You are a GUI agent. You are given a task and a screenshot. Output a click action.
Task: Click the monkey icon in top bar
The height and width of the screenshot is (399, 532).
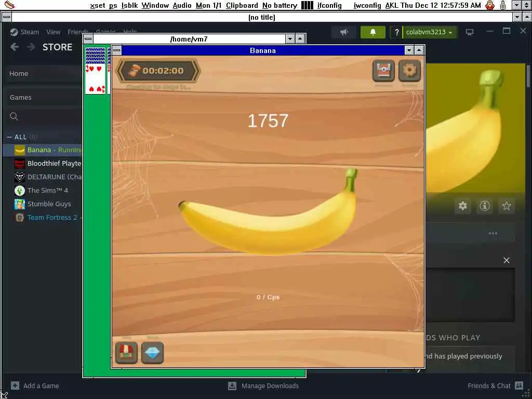(x=490, y=5)
